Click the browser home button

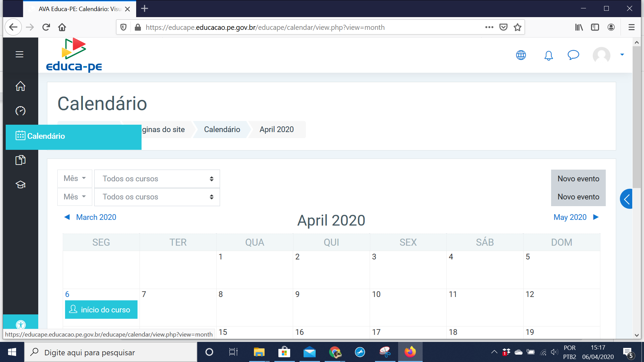[x=62, y=27]
